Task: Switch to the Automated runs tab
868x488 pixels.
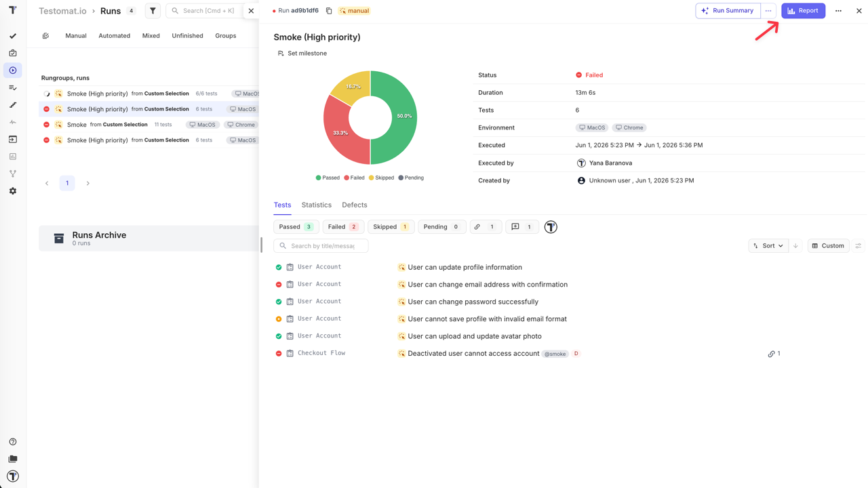Action: pyautogui.click(x=114, y=36)
